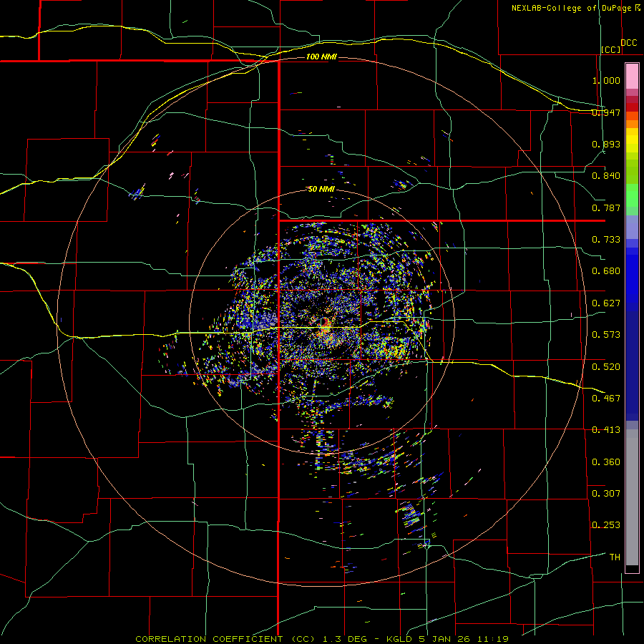Click the 1.000 value on the color scale
Image resolution: width=644 pixels, height=644 pixels.
click(606, 80)
